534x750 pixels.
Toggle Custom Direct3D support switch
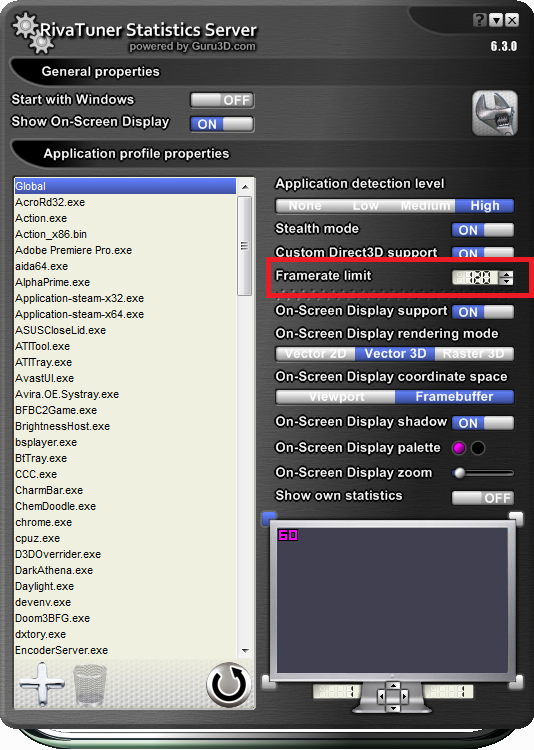[483, 253]
